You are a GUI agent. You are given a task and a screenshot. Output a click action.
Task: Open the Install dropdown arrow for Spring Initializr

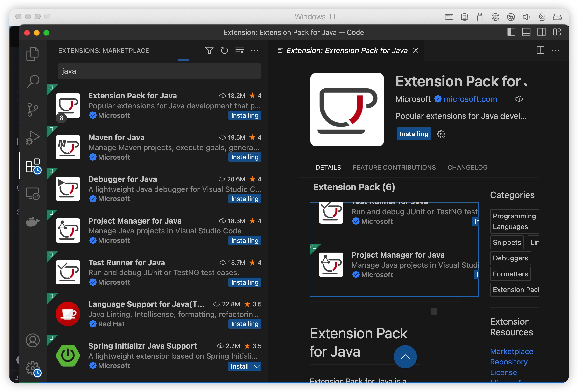coord(257,366)
